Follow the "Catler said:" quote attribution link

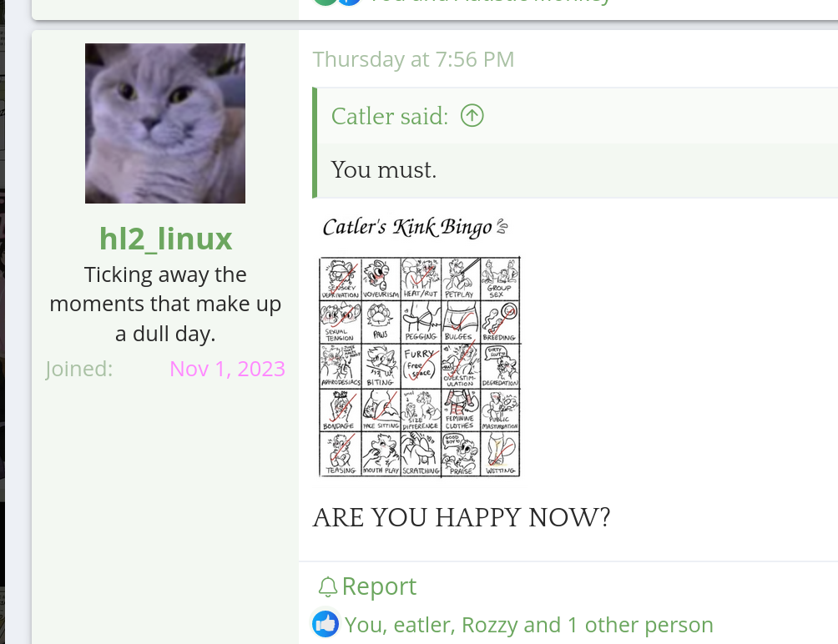coord(390,116)
